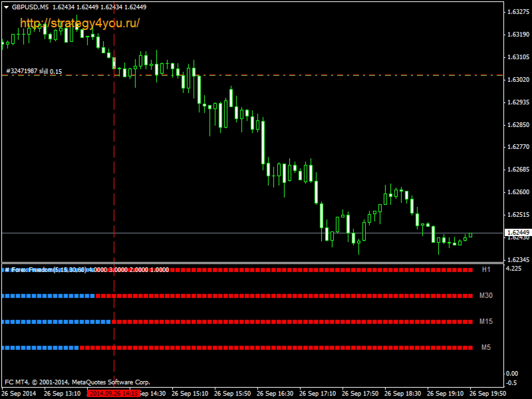This screenshot has width=532, height=399.
Task: Select the sell order #32471987 label
Action: 34,71
